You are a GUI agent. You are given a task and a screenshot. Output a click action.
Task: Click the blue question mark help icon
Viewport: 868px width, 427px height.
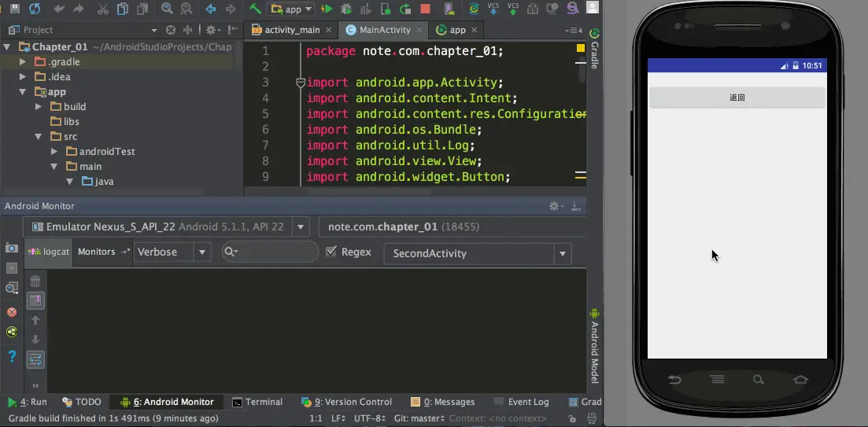12,356
